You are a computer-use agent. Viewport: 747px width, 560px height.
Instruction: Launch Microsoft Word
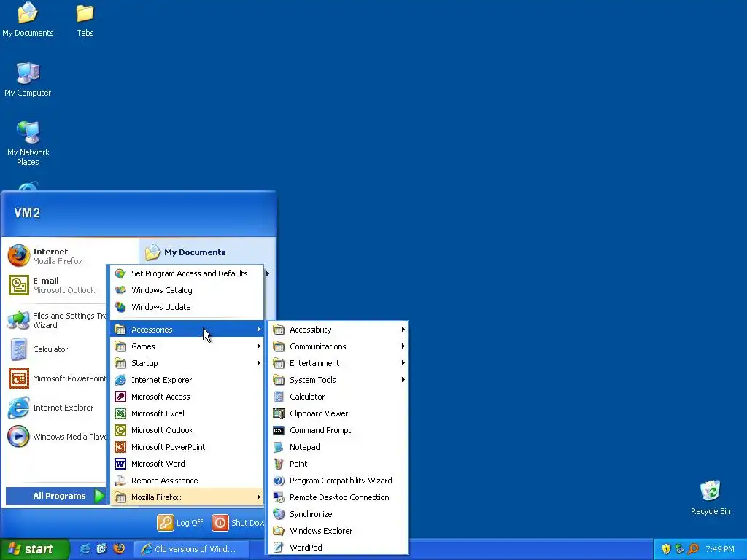point(187,464)
